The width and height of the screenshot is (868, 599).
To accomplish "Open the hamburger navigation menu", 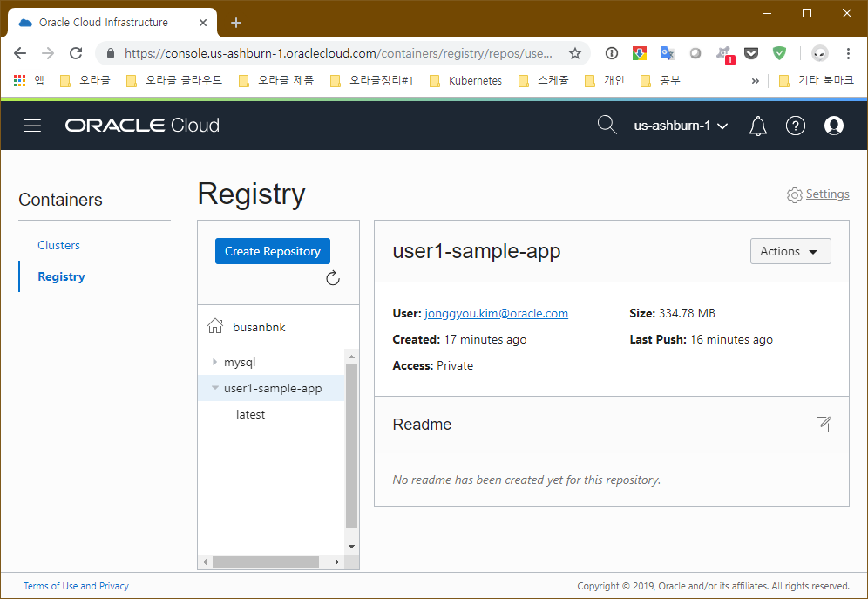I will [x=32, y=126].
